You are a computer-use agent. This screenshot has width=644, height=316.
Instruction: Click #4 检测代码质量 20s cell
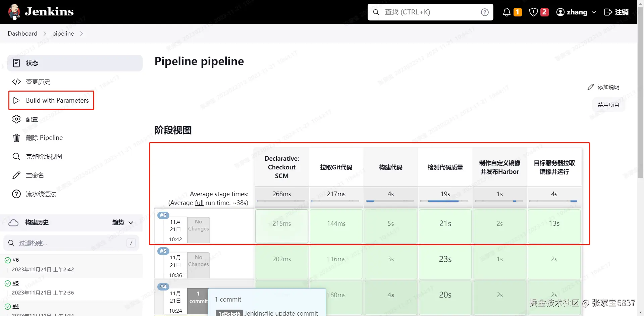[x=445, y=298]
